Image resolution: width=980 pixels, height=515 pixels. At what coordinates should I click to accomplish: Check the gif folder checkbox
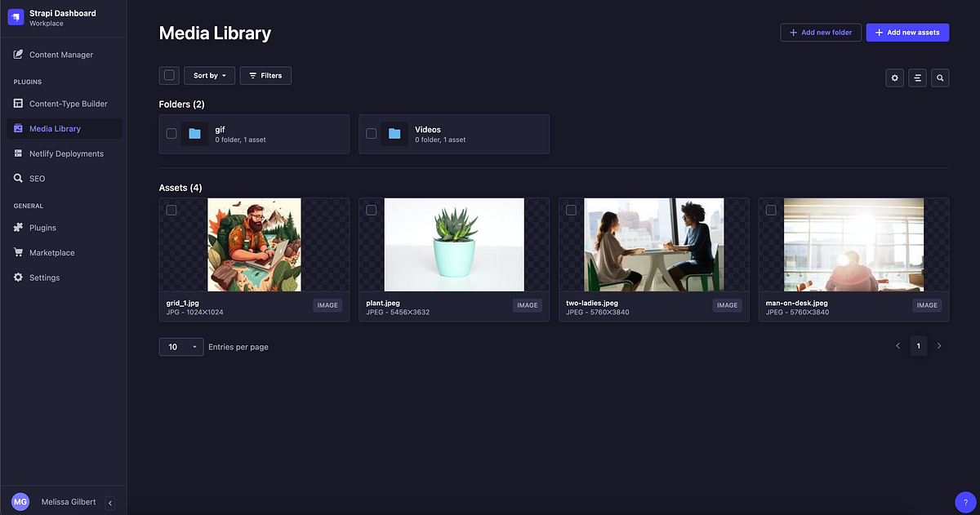click(171, 133)
